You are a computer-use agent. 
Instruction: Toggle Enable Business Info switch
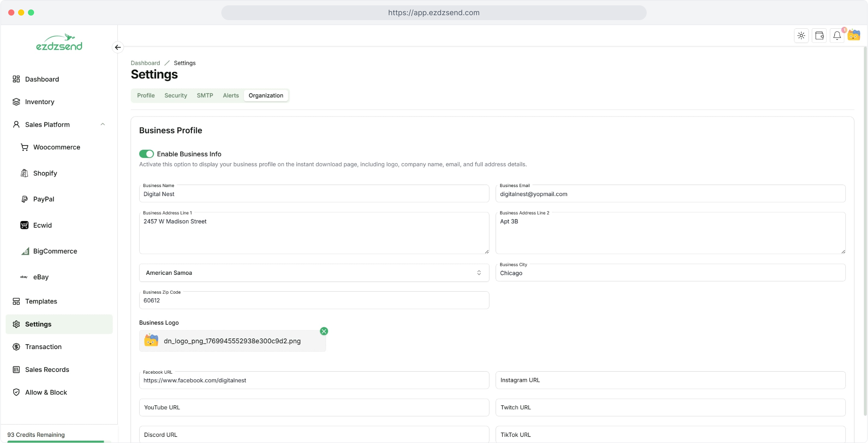click(146, 154)
